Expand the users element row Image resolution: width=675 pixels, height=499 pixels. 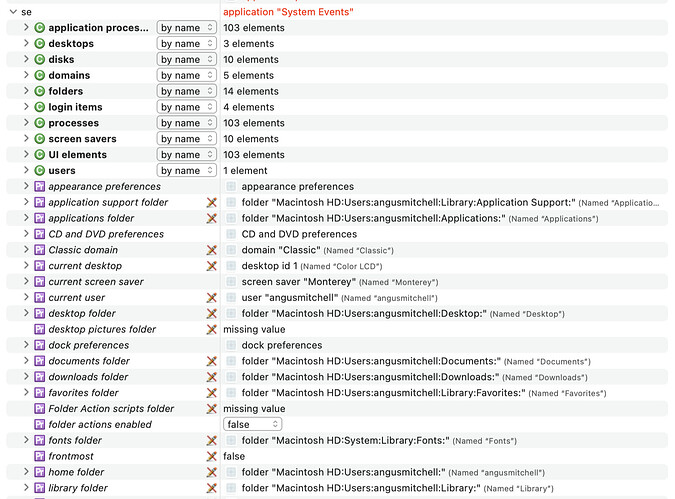click(x=26, y=170)
